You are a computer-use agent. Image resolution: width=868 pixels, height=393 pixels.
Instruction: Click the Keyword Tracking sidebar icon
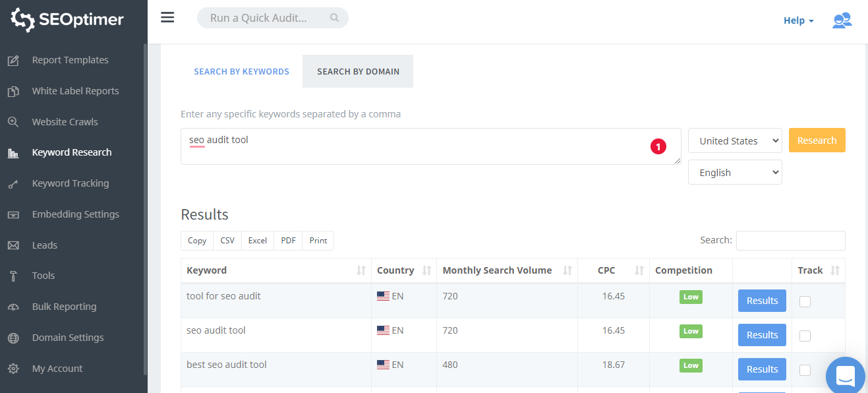(13, 184)
